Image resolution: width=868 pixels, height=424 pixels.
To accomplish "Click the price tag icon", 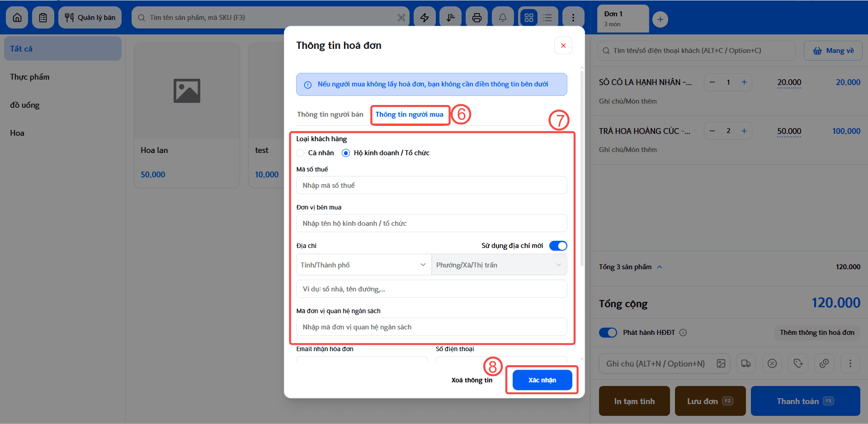I will [x=798, y=363].
